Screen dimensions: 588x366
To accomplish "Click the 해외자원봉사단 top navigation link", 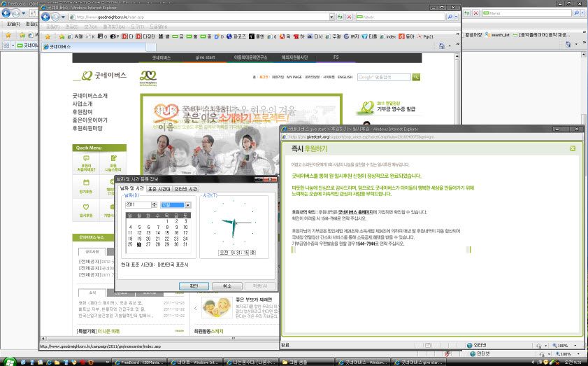I will click(x=295, y=57).
